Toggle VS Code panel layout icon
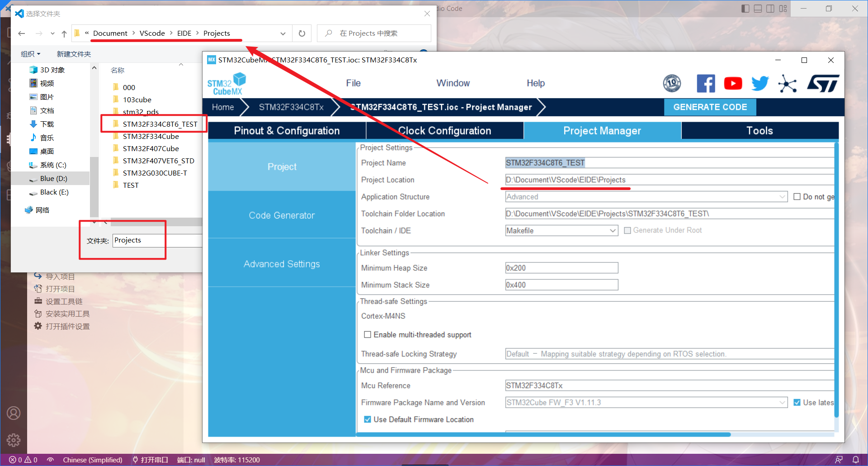 (x=758, y=9)
